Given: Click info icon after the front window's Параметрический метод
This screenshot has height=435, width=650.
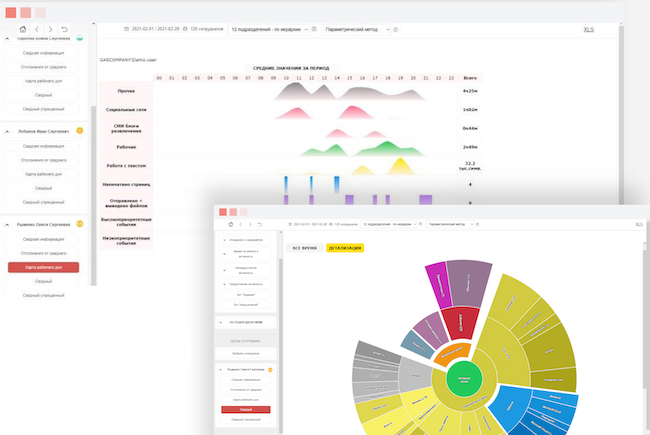Looking at the screenshot, I should tap(477, 224).
